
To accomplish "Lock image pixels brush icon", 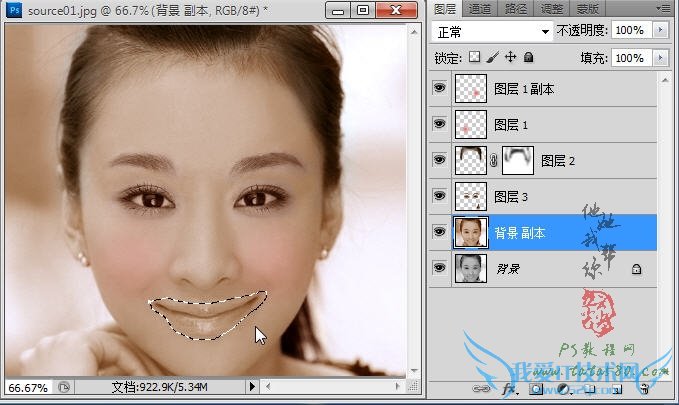I will (x=492, y=57).
